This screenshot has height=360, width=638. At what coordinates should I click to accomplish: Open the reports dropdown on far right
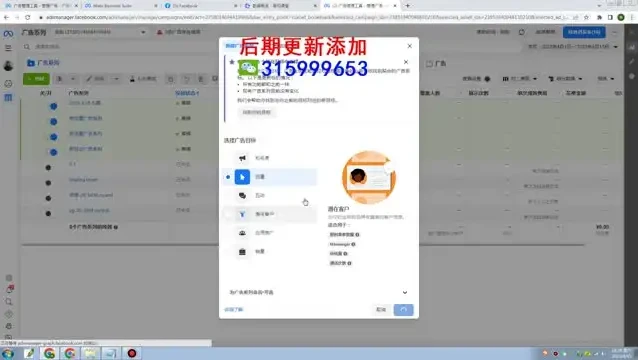[x=605, y=79]
